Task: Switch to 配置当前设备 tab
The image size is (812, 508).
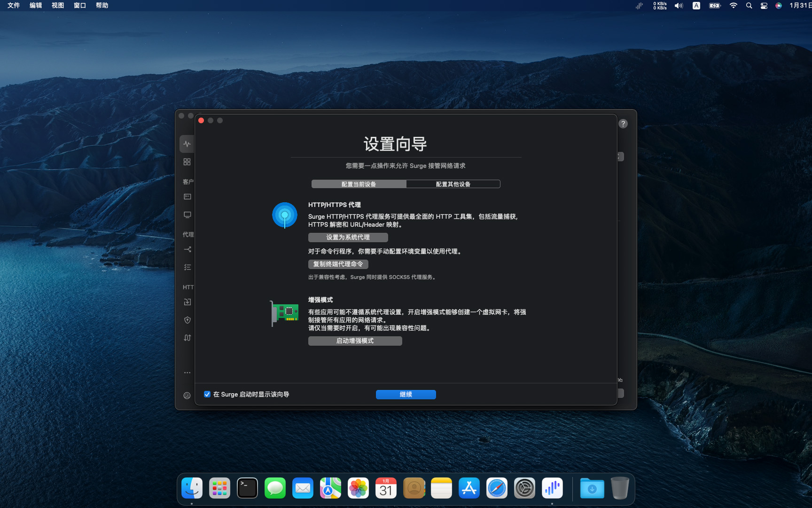Action: (359, 184)
